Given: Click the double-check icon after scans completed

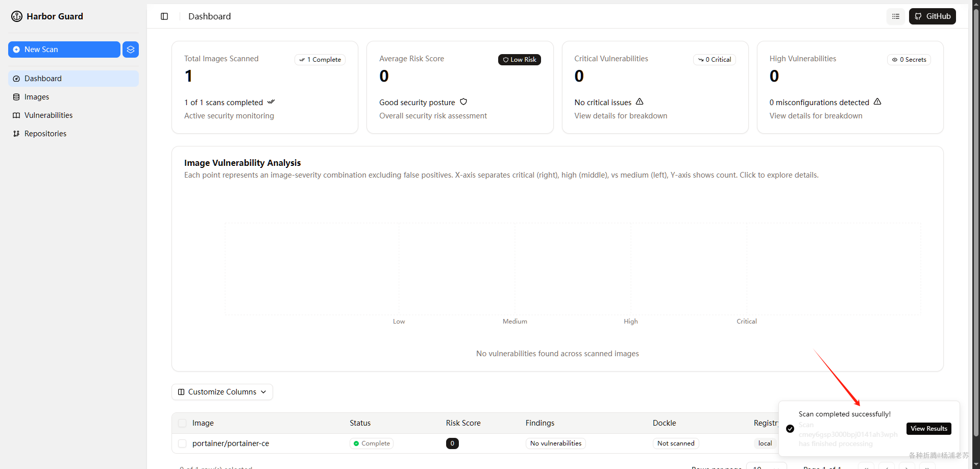Looking at the screenshot, I should point(271,102).
